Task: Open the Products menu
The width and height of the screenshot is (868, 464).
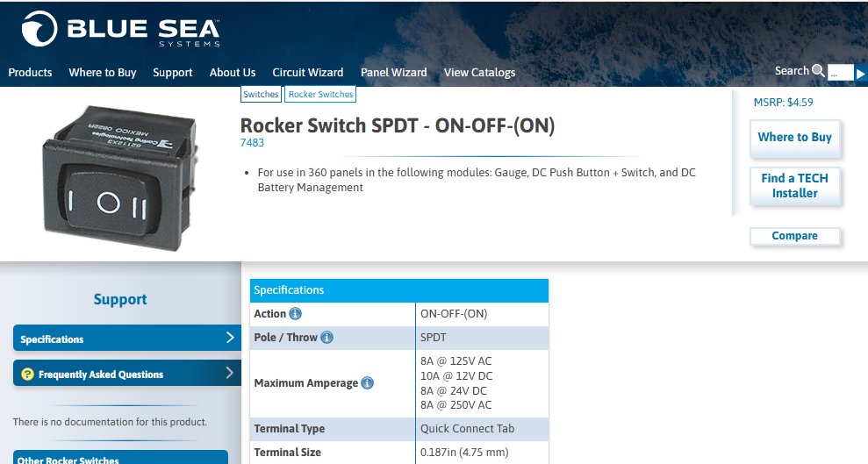Action: [30, 73]
